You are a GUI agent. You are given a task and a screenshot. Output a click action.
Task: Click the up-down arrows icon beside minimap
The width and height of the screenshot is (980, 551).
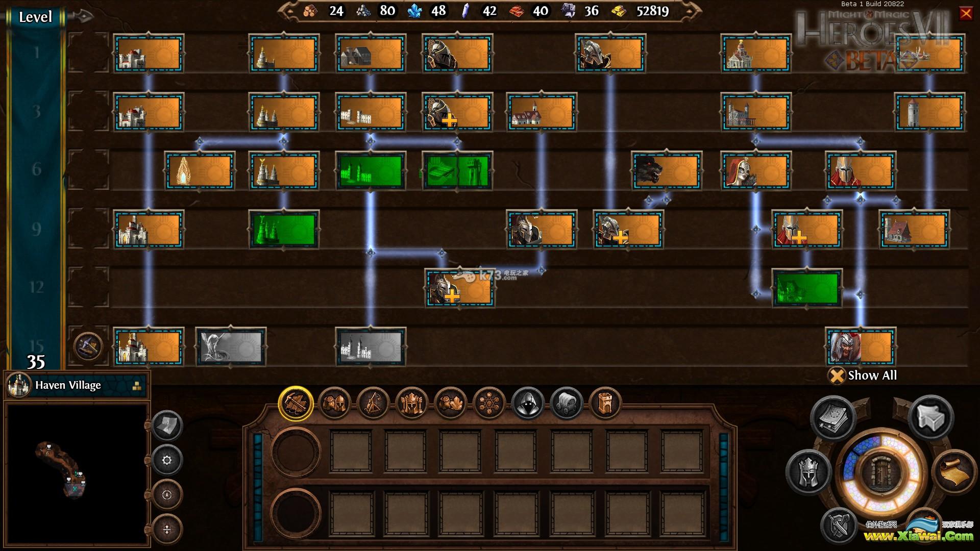click(167, 530)
